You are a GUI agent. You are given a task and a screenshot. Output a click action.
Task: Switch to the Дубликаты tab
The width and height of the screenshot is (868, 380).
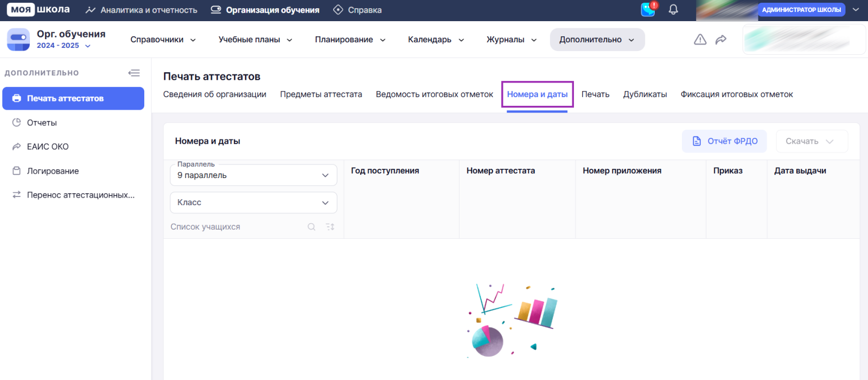645,94
